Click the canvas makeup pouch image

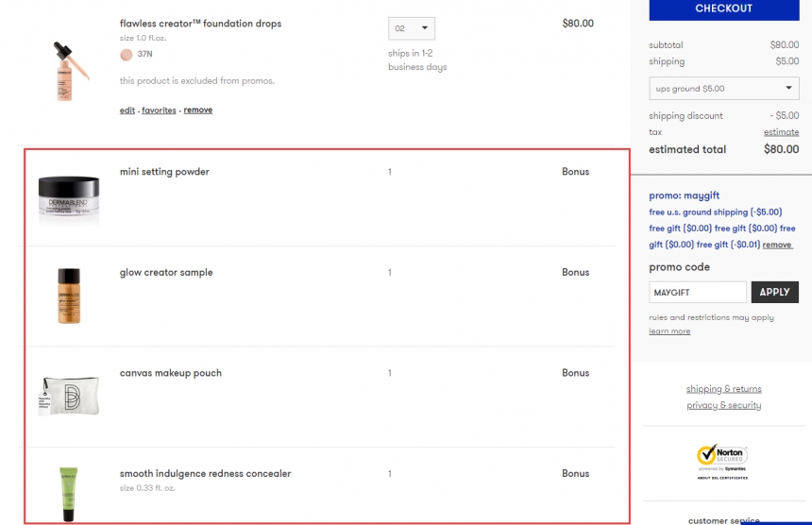point(69,397)
